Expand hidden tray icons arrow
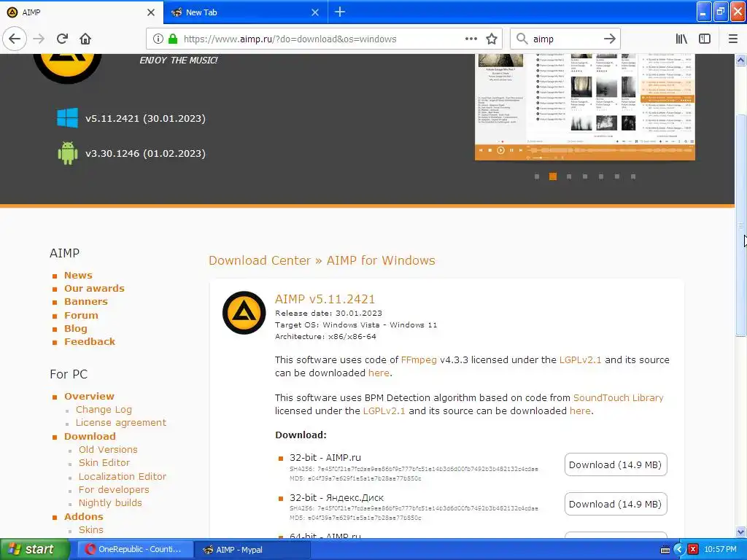The image size is (747, 560). click(x=679, y=550)
